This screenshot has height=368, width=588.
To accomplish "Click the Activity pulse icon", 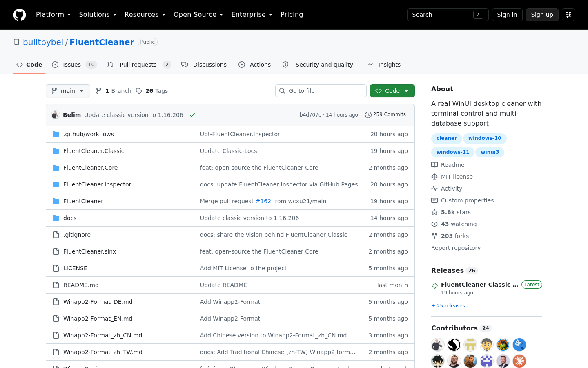I will [434, 188].
